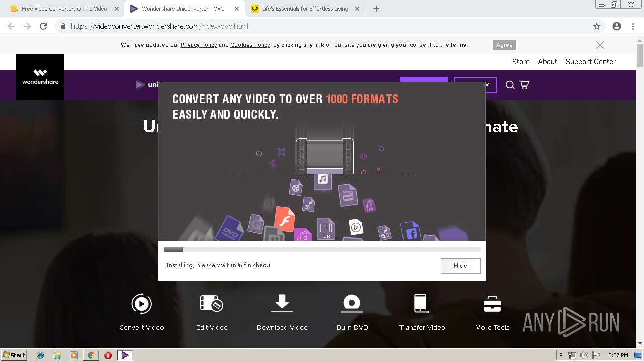Click the Edit Video icon

[x=212, y=304]
